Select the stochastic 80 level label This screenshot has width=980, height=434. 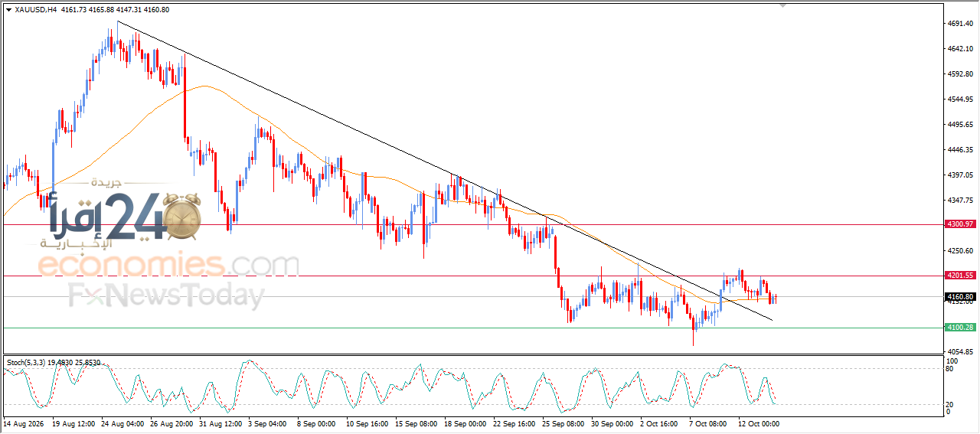[x=950, y=369]
